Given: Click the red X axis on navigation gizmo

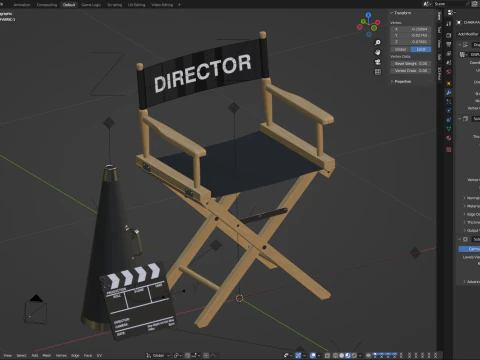Looking at the screenshot, I should pos(378,22).
